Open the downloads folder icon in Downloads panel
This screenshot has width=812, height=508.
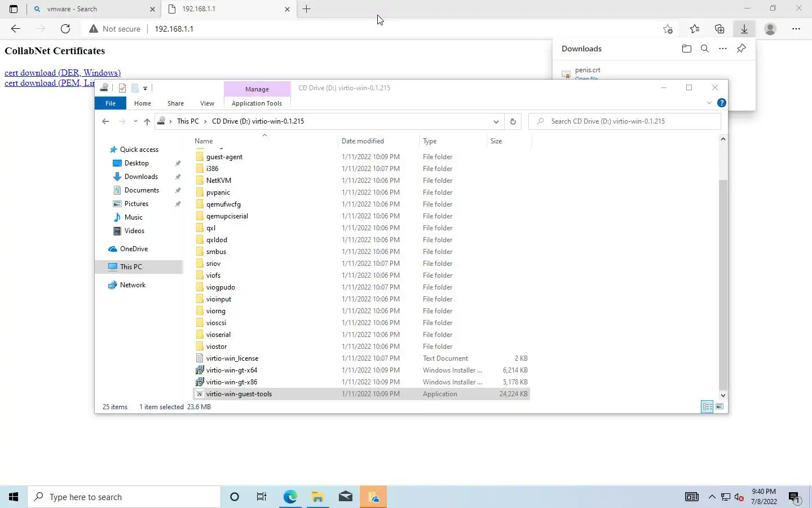[686, 49]
